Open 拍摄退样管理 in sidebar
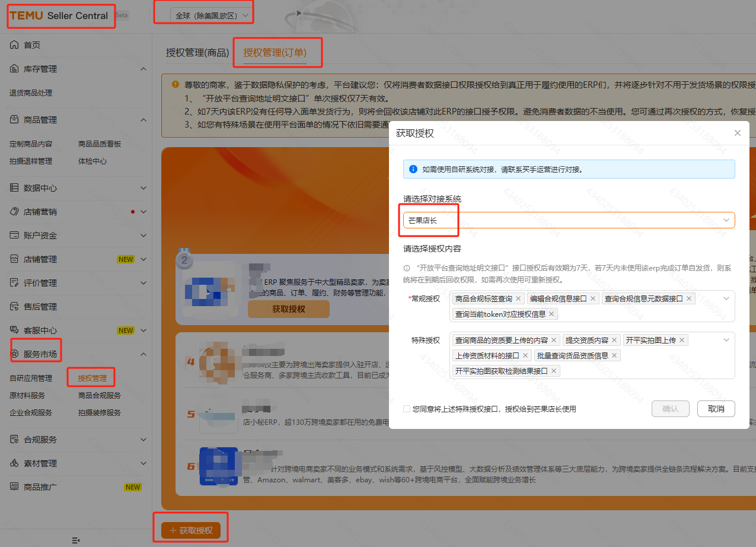Viewport: 756px width, 547px height. tap(31, 161)
